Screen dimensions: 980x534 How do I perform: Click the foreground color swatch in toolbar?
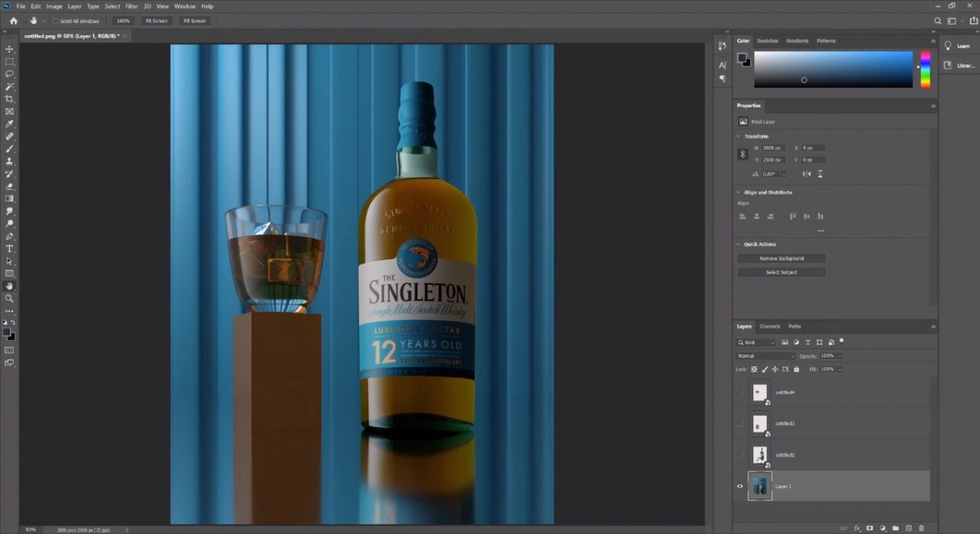pos(7,332)
